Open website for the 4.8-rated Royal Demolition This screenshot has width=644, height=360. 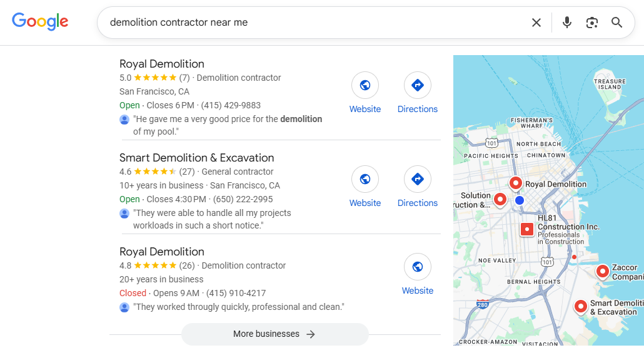(x=418, y=267)
